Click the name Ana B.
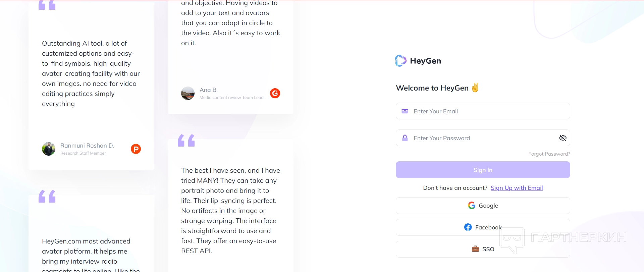The width and height of the screenshot is (644, 272). pyautogui.click(x=209, y=90)
